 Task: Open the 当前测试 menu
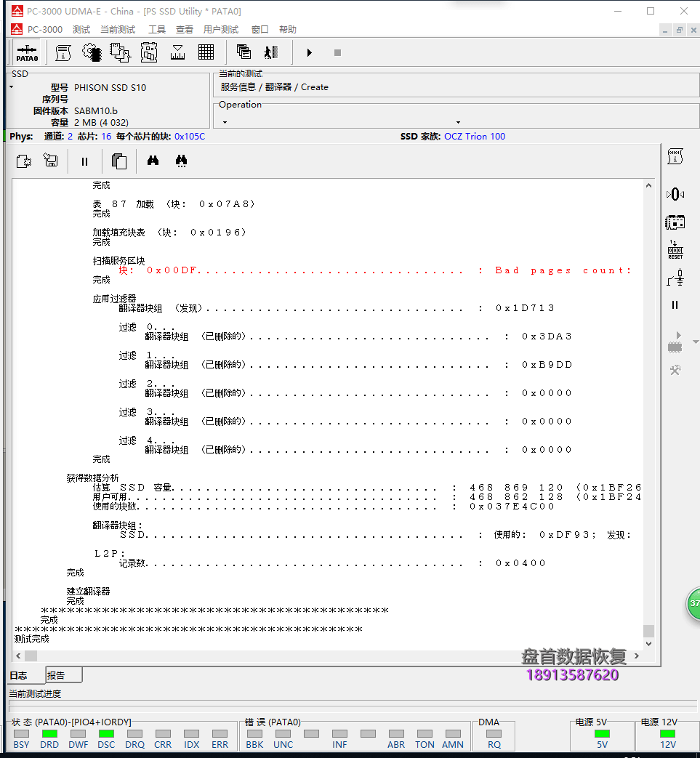tap(118, 30)
